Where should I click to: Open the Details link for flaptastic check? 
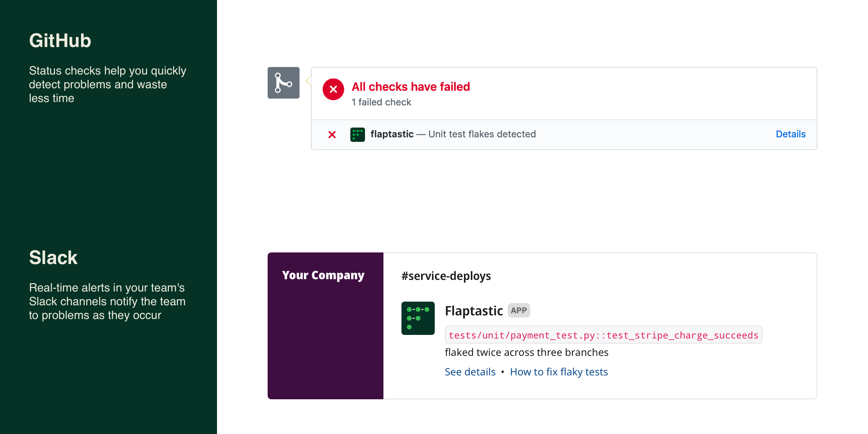(x=791, y=134)
